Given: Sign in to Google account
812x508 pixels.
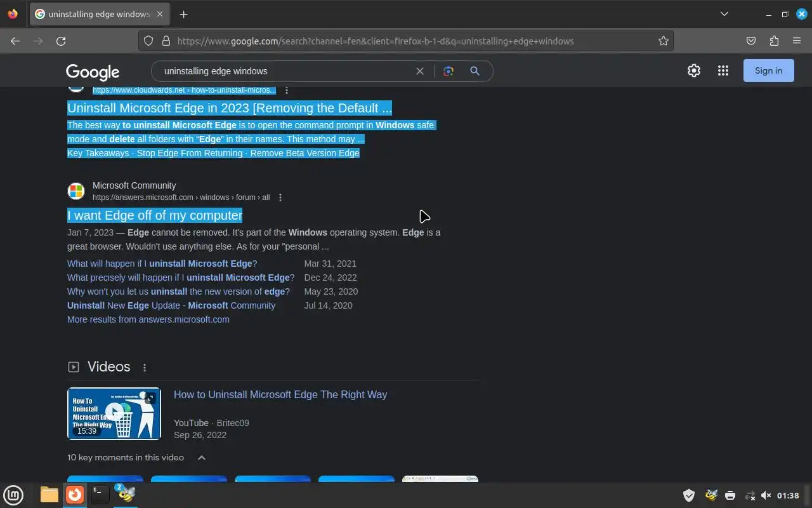Looking at the screenshot, I should click(769, 70).
